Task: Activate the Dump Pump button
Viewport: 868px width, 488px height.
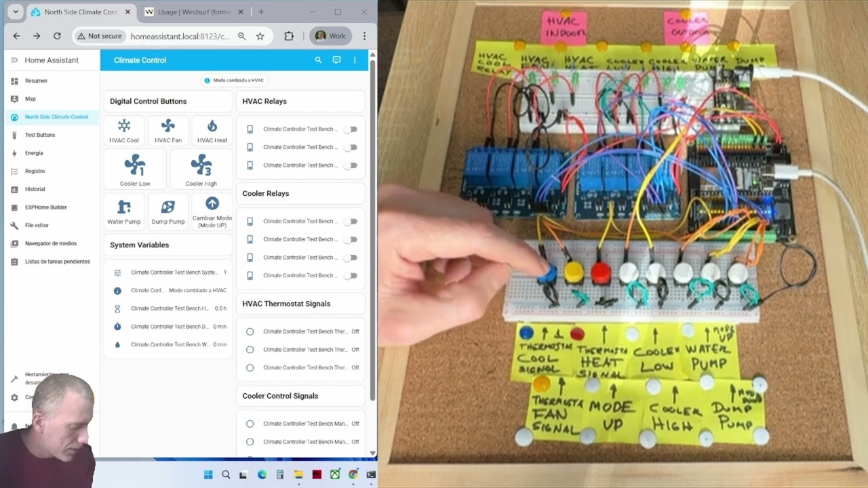Action: 168,211
